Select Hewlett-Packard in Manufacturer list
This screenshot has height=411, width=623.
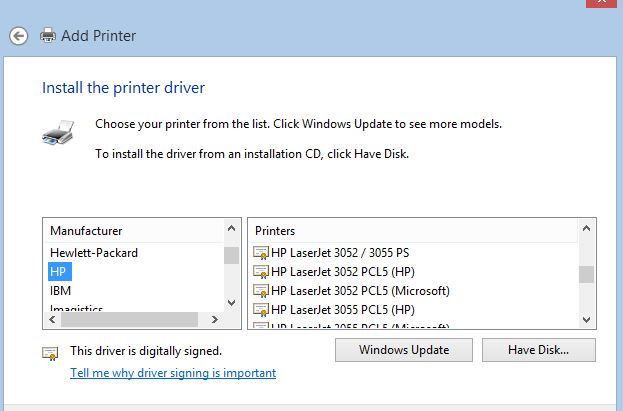point(94,253)
